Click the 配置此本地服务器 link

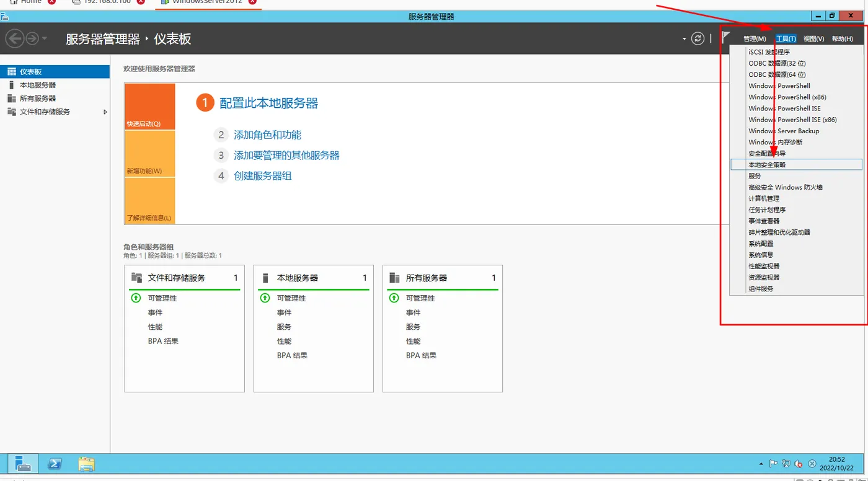click(x=268, y=103)
